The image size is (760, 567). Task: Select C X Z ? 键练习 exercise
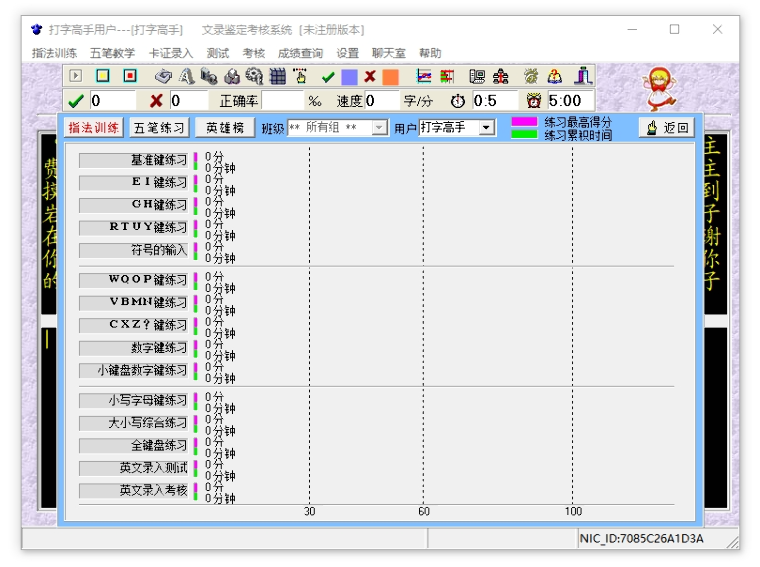133,326
